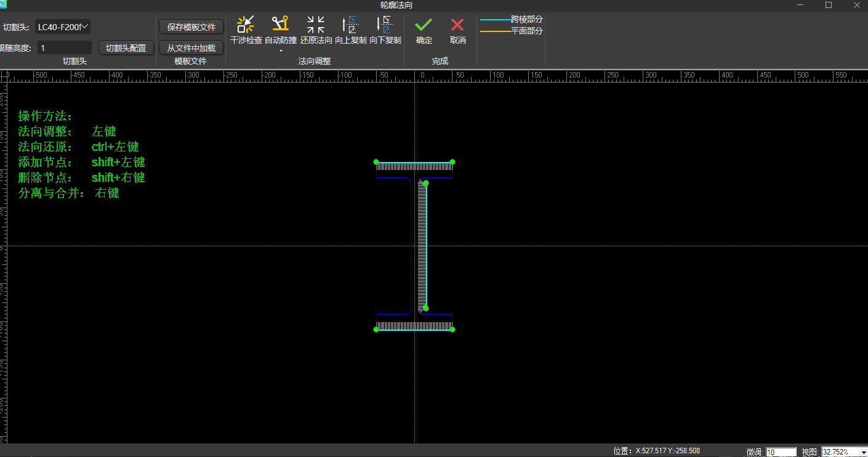
Task: Click the 模板文件 group label
Action: pyautogui.click(x=191, y=61)
